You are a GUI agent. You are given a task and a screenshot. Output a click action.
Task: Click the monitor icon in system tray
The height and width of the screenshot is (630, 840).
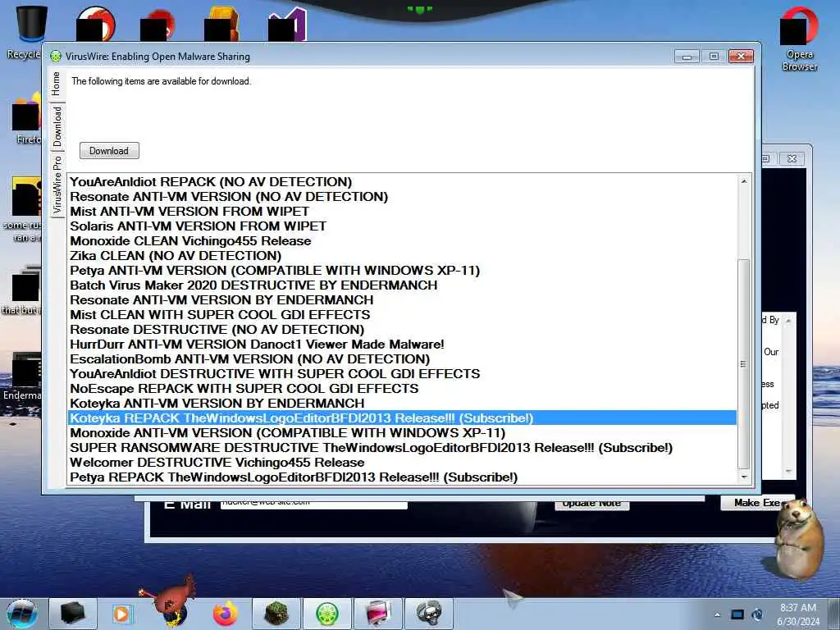tap(737, 614)
